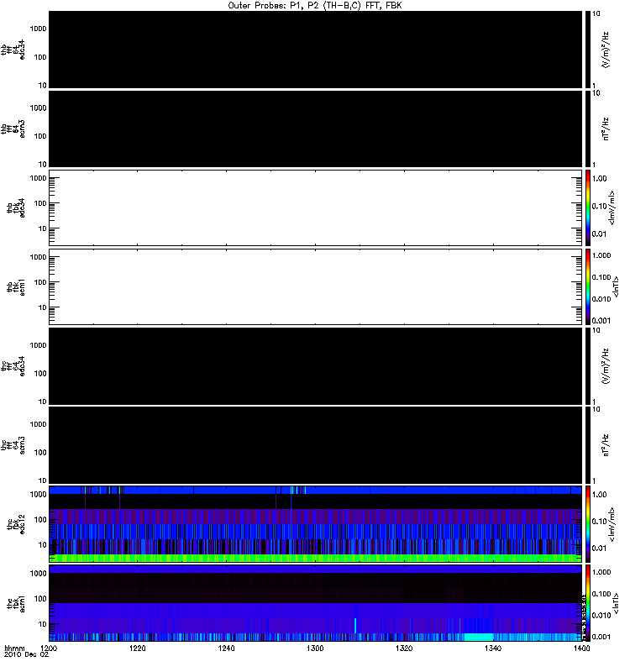Click the '1340' time axis label

click(x=493, y=648)
